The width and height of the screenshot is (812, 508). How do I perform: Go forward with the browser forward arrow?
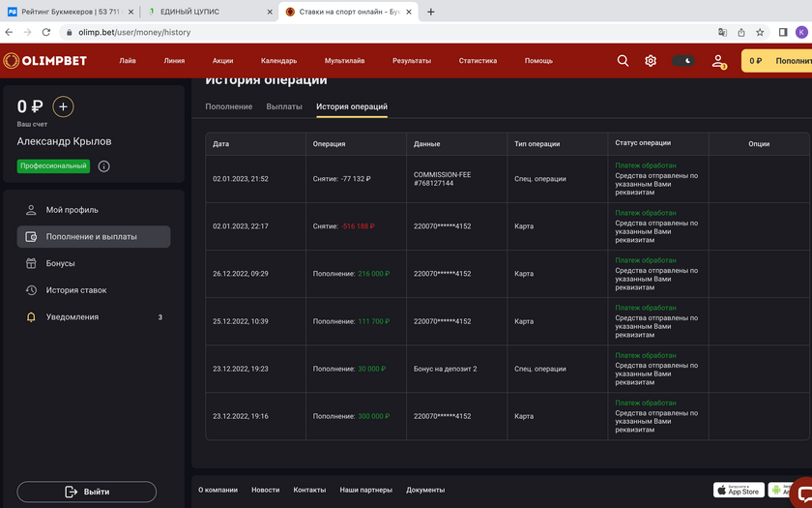pos(27,32)
